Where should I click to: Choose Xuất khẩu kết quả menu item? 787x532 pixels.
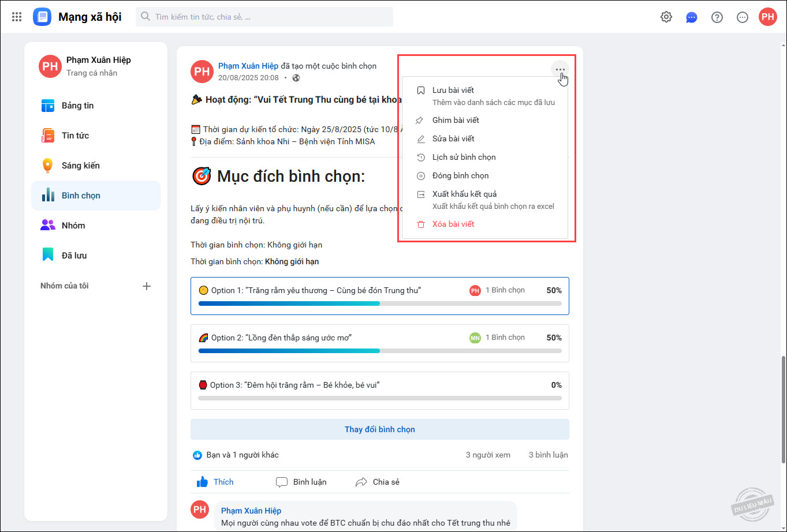(x=485, y=200)
